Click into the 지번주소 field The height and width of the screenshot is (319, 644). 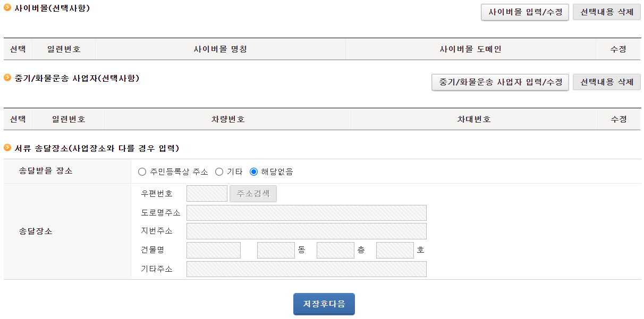click(307, 231)
